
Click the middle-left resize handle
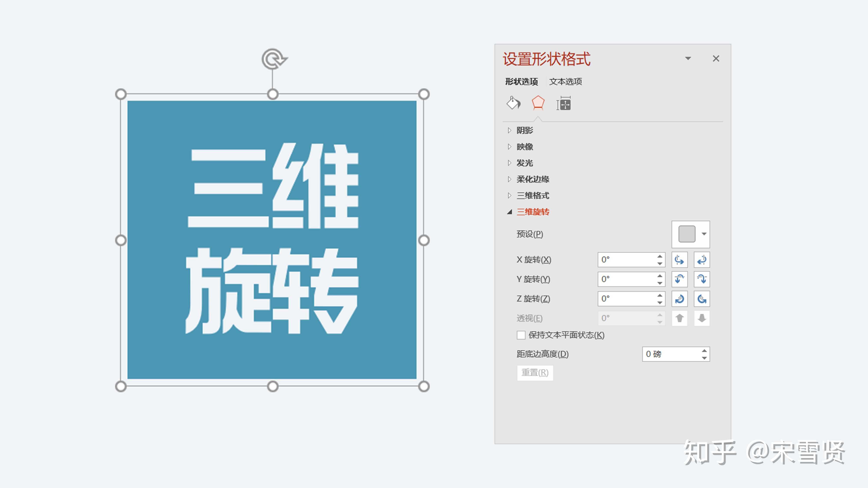121,241
